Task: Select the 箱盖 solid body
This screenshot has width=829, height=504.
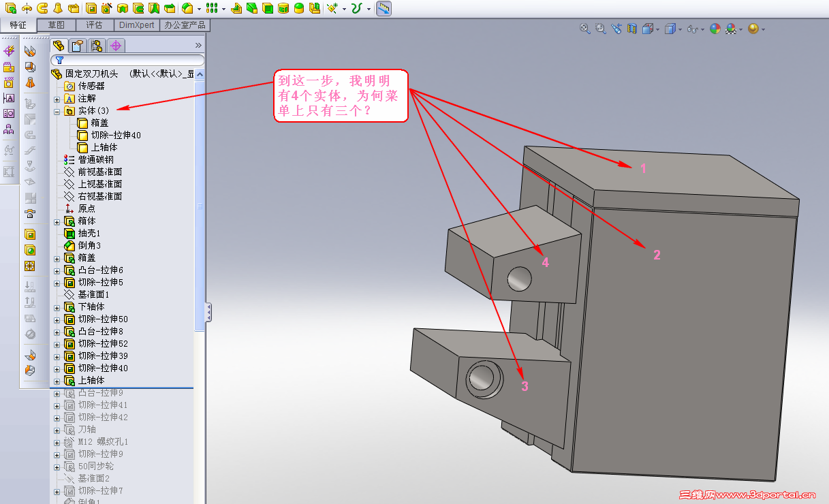Action: click(92, 123)
